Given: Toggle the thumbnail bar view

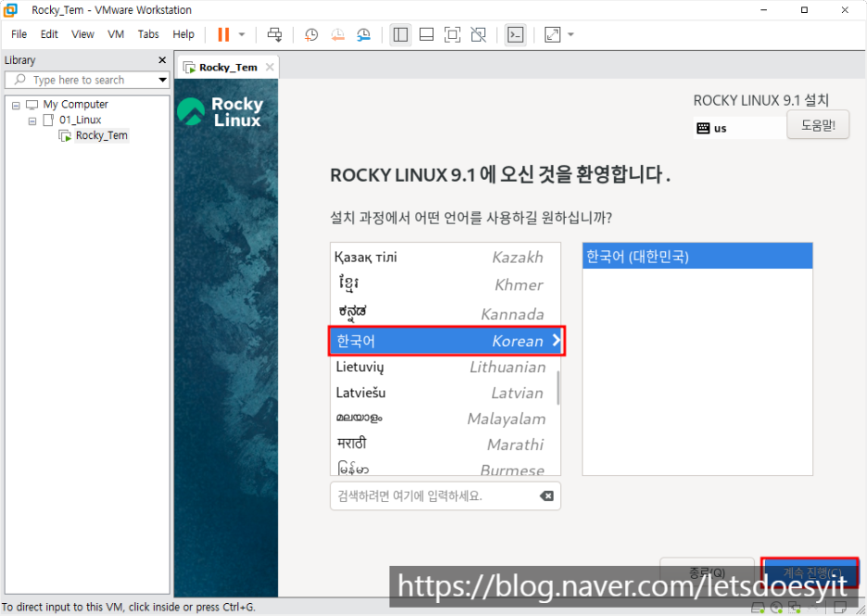Looking at the screenshot, I should click(426, 34).
